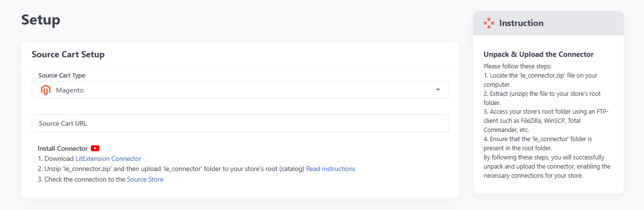Click the 'Locate the le_connector.zip' step
The width and height of the screenshot is (644, 210).
(541, 80)
